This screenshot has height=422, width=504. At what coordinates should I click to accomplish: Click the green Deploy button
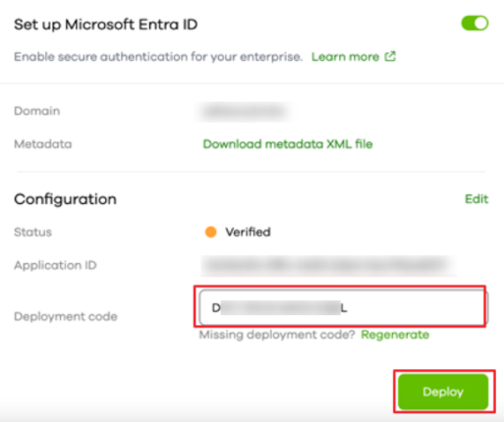(443, 392)
